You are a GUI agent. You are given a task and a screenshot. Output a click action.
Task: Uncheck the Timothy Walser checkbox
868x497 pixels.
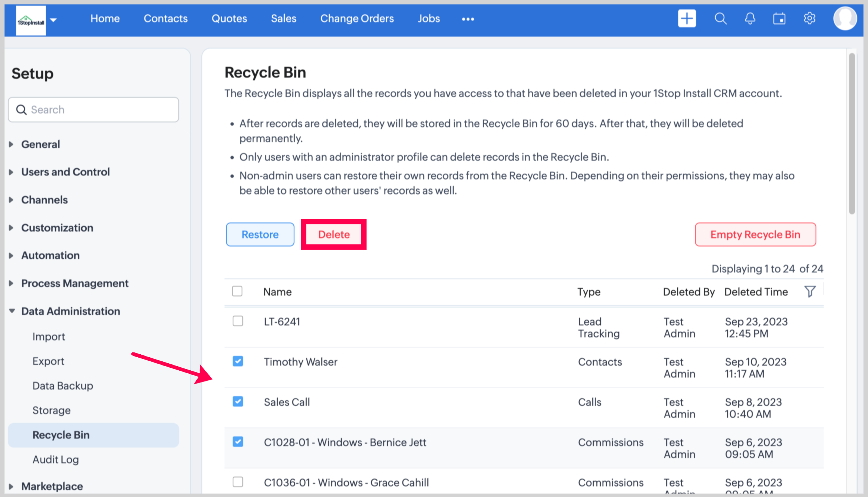point(238,361)
